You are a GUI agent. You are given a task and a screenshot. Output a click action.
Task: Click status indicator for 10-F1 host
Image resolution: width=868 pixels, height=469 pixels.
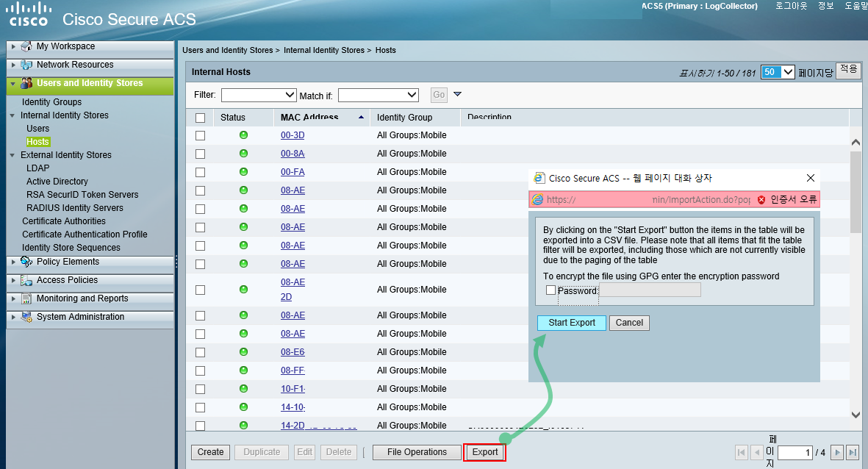coord(243,389)
